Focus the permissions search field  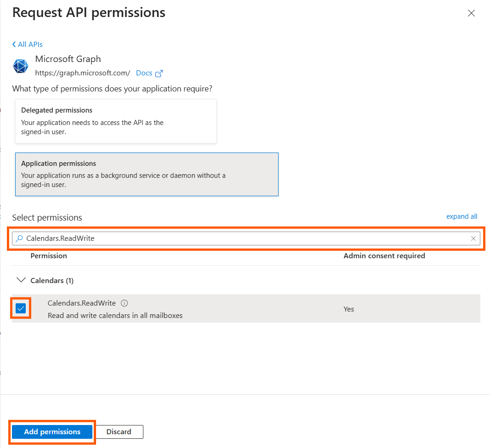click(x=244, y=238)
